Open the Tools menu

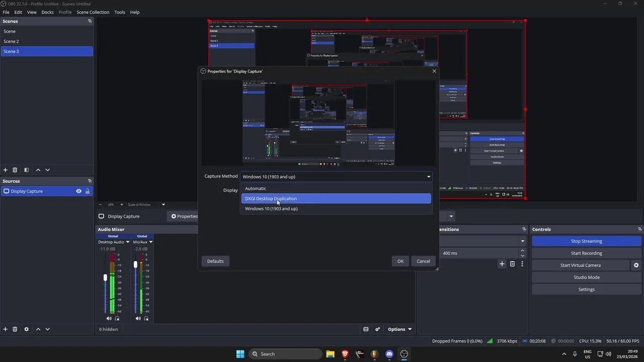pos(120,12)
